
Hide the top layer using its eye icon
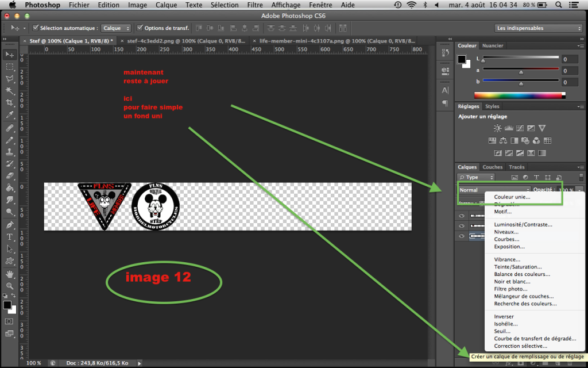pos(462,216)
